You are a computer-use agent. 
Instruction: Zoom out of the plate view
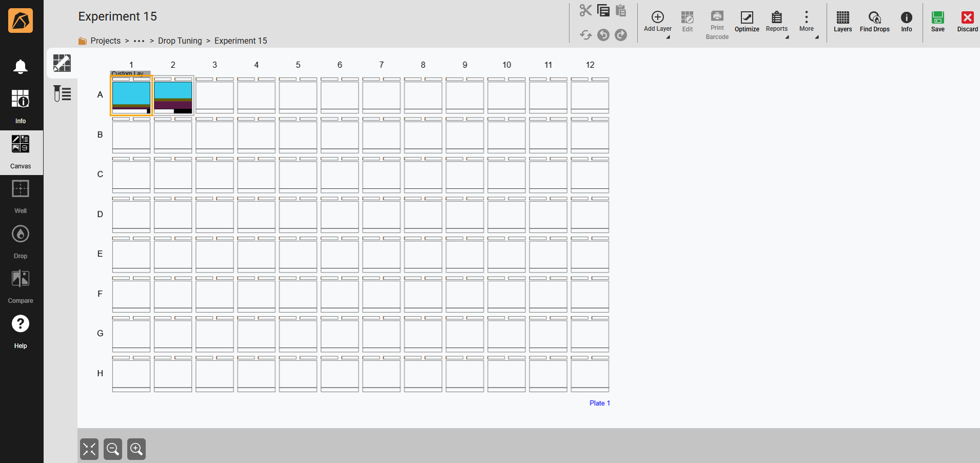[x=113, y=449]
